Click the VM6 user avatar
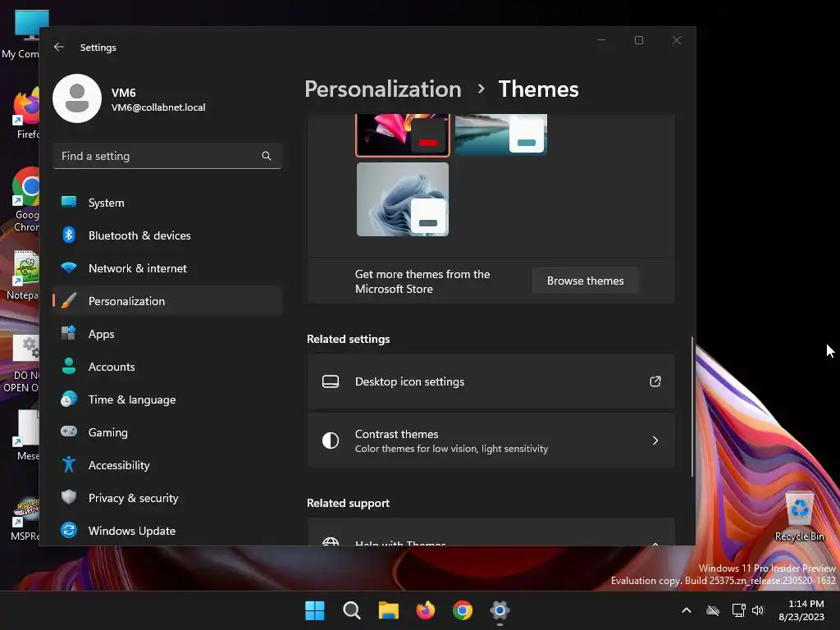840x630 pixels. click(77, 98)
